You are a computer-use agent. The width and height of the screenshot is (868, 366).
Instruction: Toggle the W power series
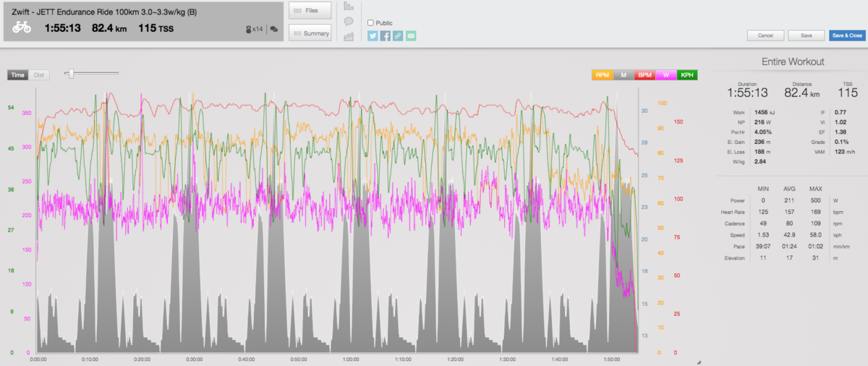coord(666,75)
